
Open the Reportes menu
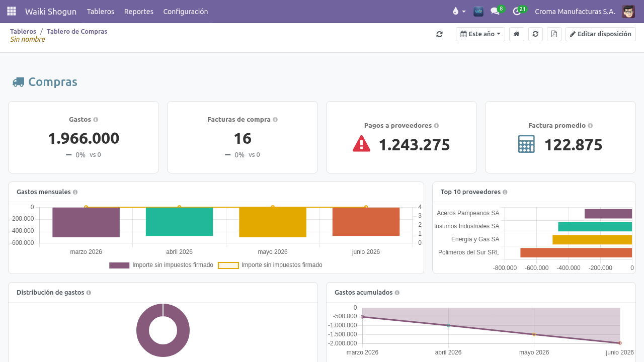pos(139,12)
